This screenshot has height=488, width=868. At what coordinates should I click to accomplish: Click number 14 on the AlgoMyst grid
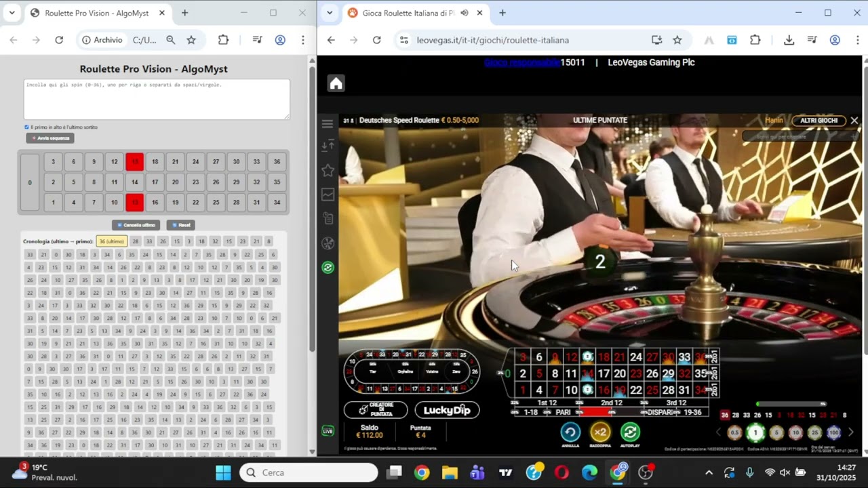134,182
